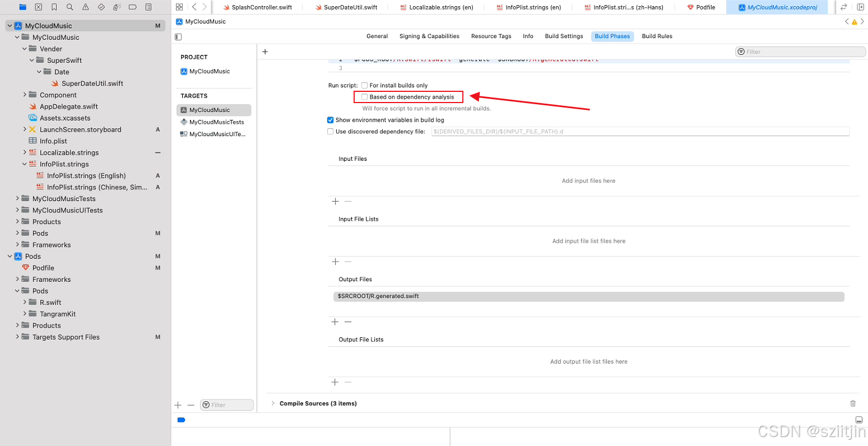Uncheck Show environment variables in build log
The width and height of the screenshot is (868, 446).
click(x=331, y=120)
